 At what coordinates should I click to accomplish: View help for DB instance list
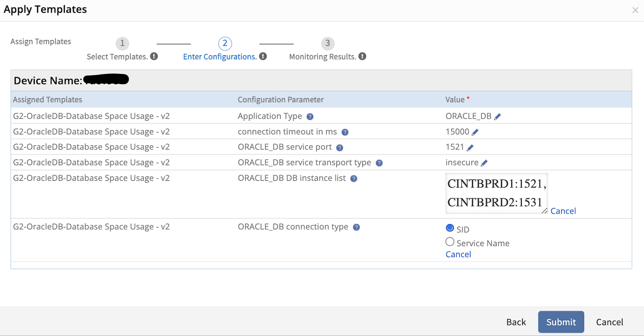(x=354, y=179)
